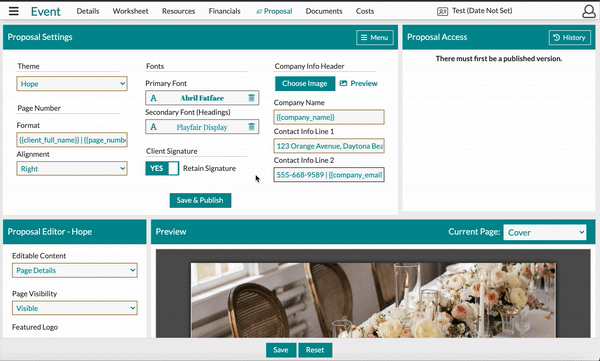This screenshot has width=600, height=361.
Task: Open the Editable Content dropdown
Action: click(x=75, y=270)
